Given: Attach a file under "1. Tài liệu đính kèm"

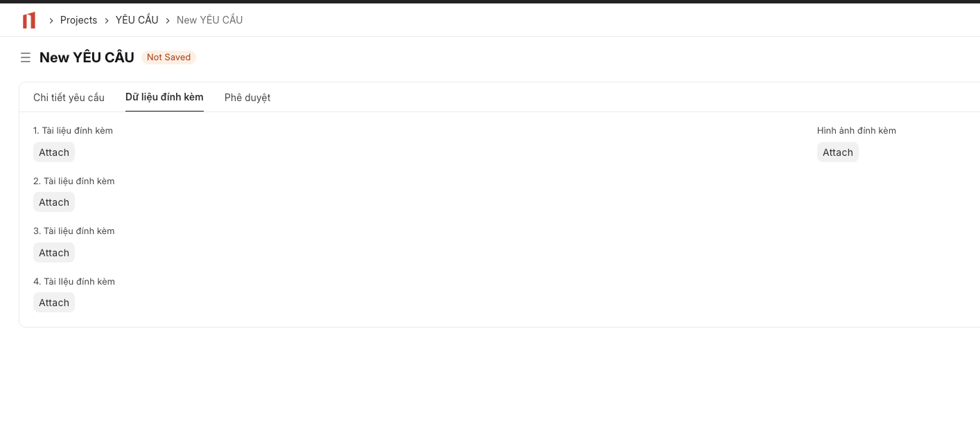Looking at the screenshot, I should [x=53, y=152].
